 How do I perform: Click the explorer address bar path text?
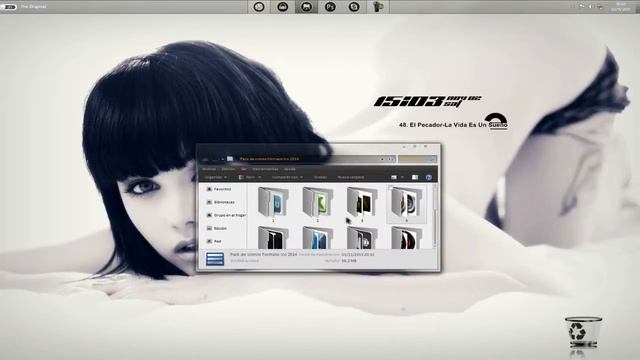[269, 159]
